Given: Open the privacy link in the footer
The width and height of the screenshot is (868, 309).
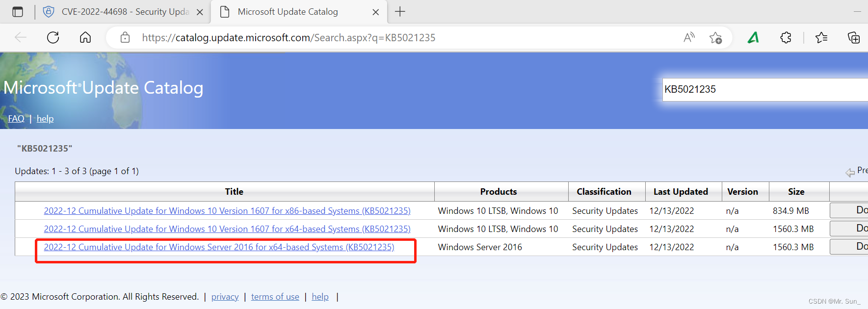Looking at the screenshot, I should (x=225, y=297).
